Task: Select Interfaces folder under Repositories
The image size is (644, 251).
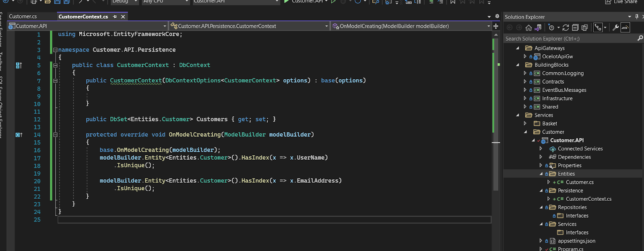Action: tap(577, 216)
